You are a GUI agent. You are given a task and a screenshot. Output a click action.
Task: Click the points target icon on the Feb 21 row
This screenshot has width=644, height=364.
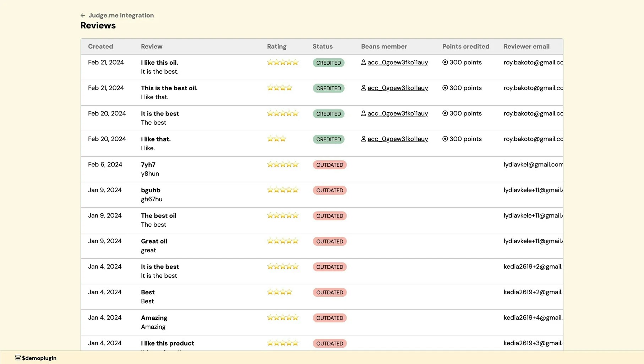point(445,62)
